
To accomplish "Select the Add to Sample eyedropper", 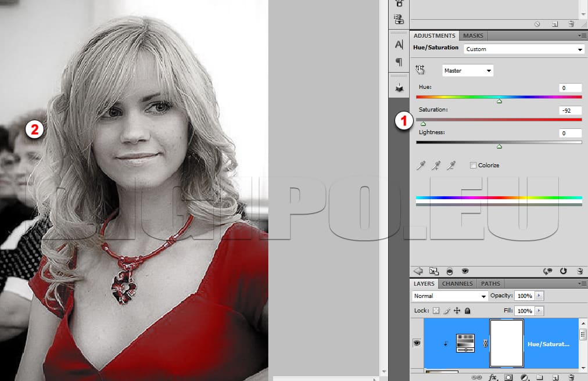I will [x=436, y=166].
